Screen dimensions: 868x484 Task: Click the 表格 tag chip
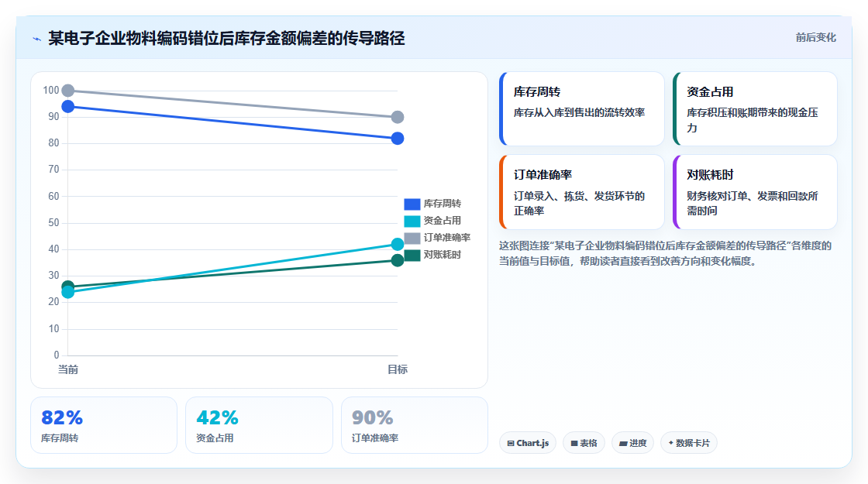pos(584,443)
